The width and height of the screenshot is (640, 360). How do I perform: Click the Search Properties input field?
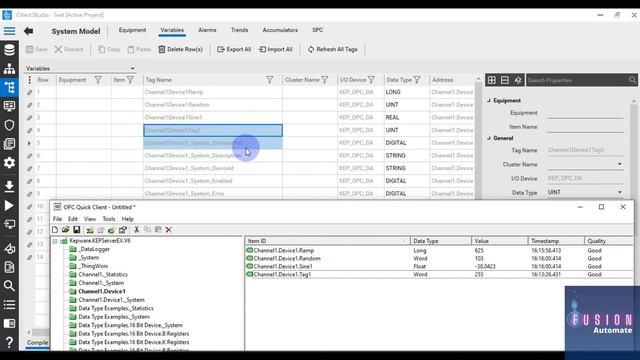click(576, 80)
